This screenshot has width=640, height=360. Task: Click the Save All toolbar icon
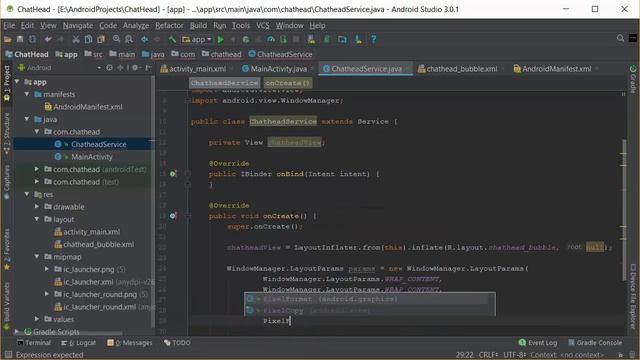20,40
